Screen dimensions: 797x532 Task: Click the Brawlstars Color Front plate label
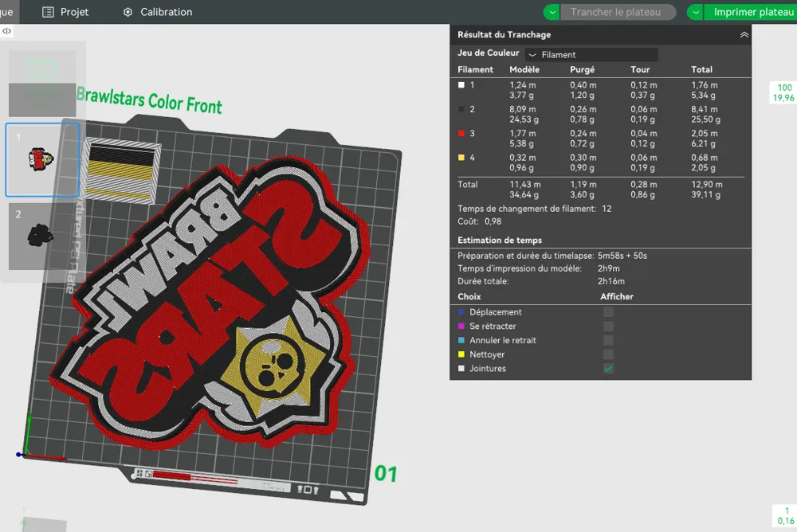149,100
